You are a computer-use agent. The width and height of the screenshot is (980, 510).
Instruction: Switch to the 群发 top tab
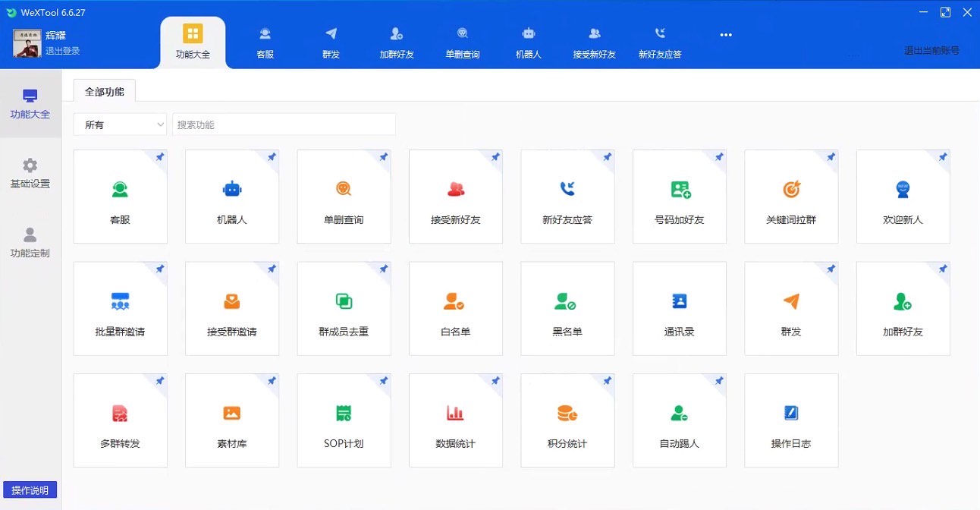point(331,42)
